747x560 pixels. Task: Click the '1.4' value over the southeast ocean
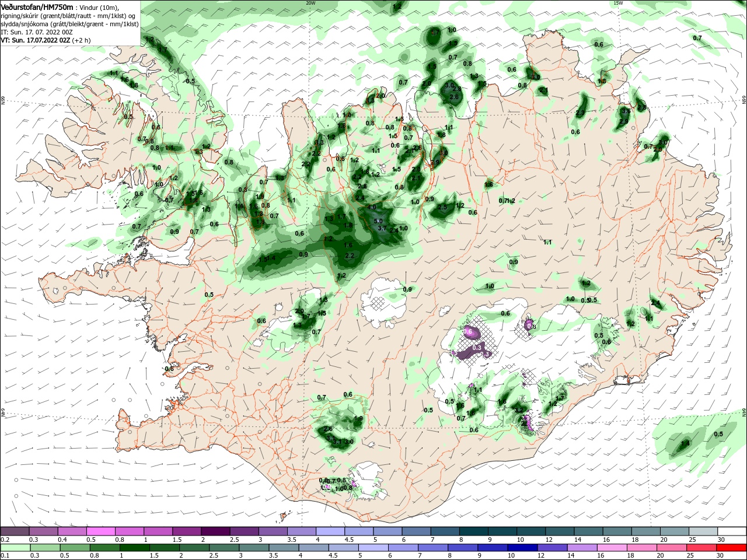tap(685, 443)
